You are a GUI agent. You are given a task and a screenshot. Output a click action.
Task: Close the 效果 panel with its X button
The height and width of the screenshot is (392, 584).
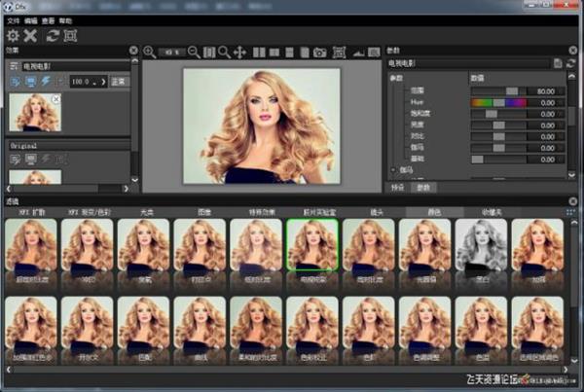pyautogui.click(x=133, y=50)
